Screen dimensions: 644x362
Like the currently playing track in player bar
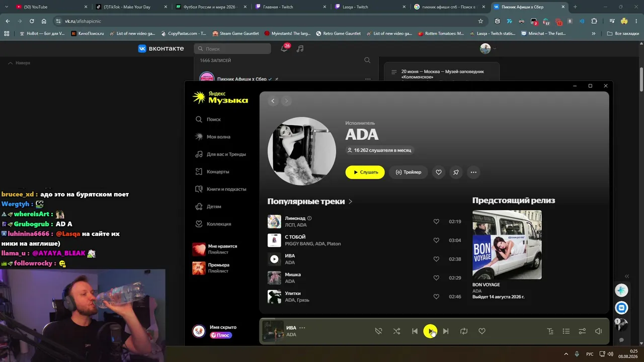[482, 331]
